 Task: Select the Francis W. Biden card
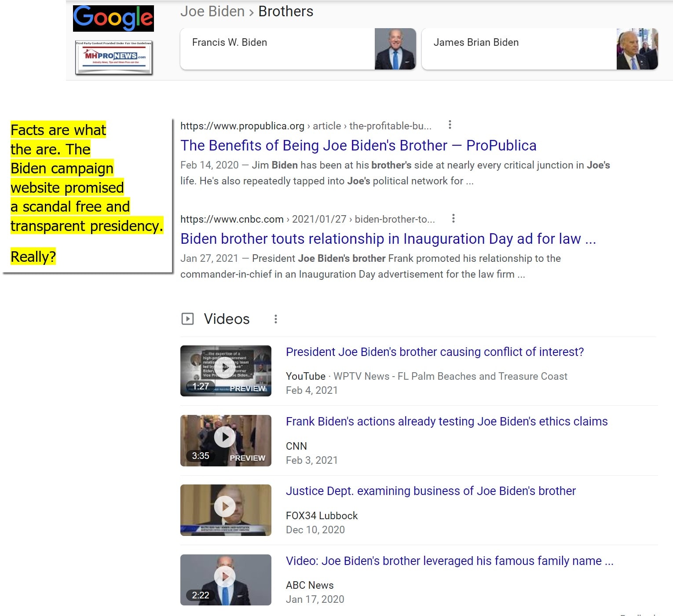coord(277,48)
